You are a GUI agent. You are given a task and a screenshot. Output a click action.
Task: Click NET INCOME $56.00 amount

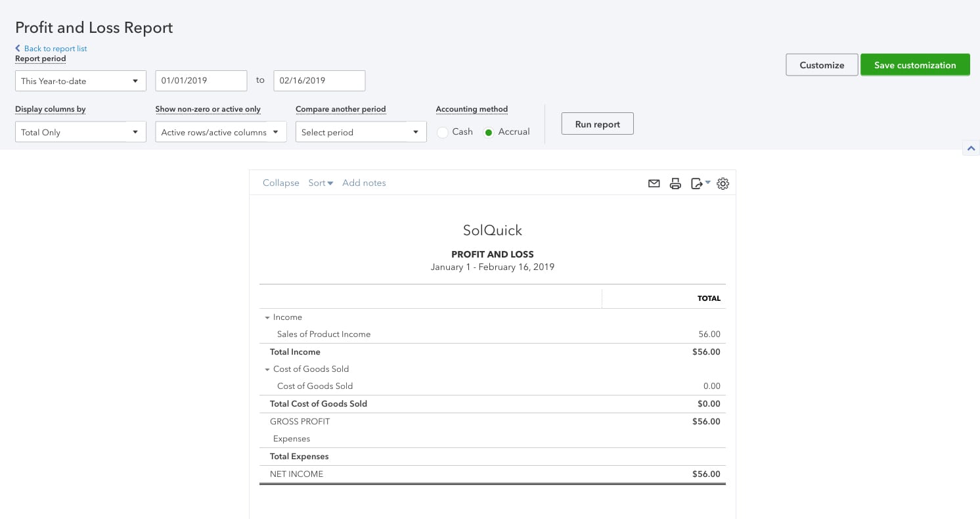[706, 474]
